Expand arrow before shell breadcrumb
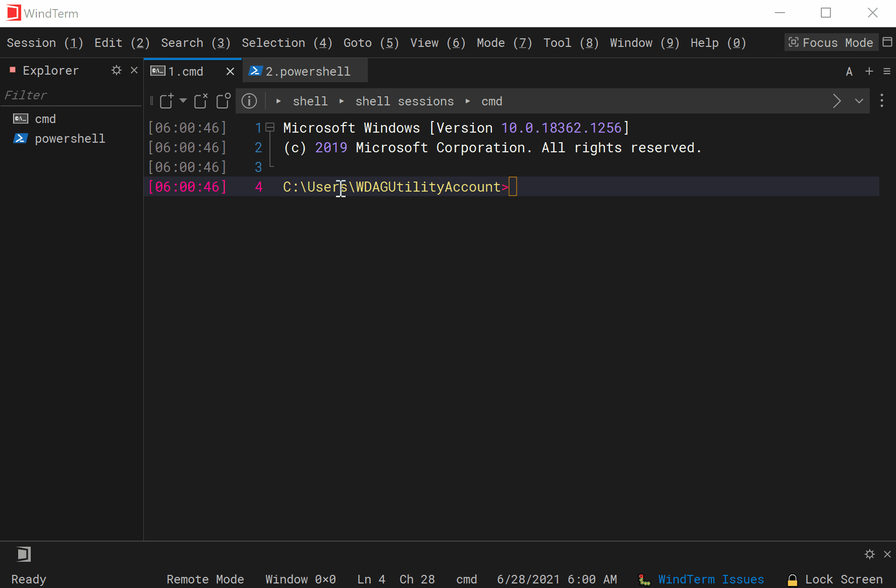 tap(278, 101)
